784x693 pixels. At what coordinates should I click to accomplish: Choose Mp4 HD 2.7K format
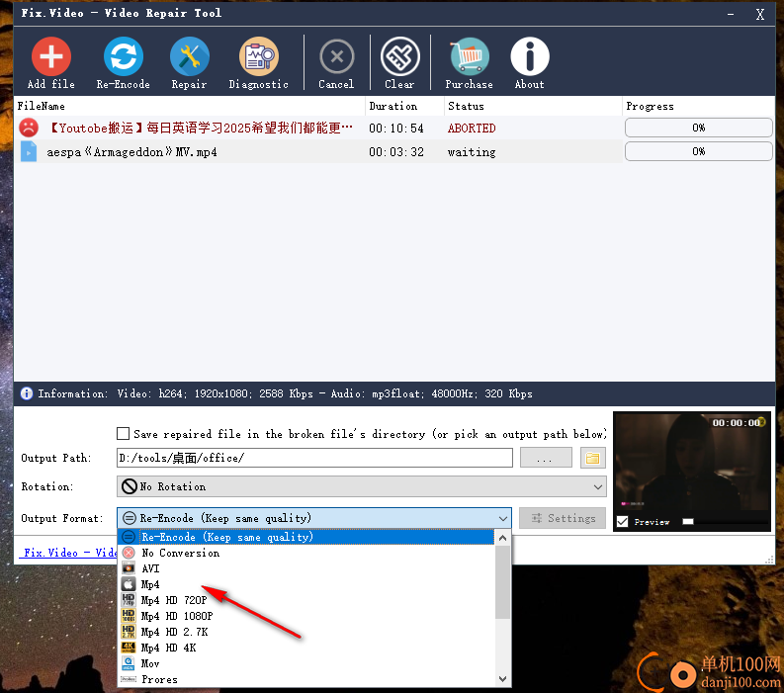(x=305, y=632)
